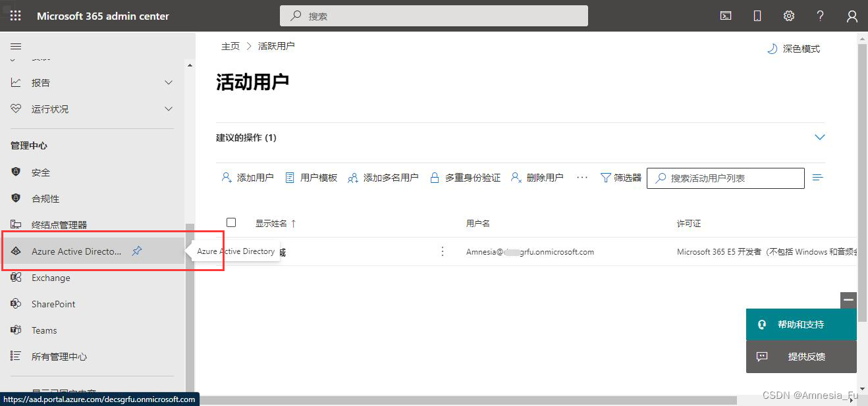Viewport: 868px width, 406px height.
Task: Click the 安全 shield icon
Action: click(16, 172)
